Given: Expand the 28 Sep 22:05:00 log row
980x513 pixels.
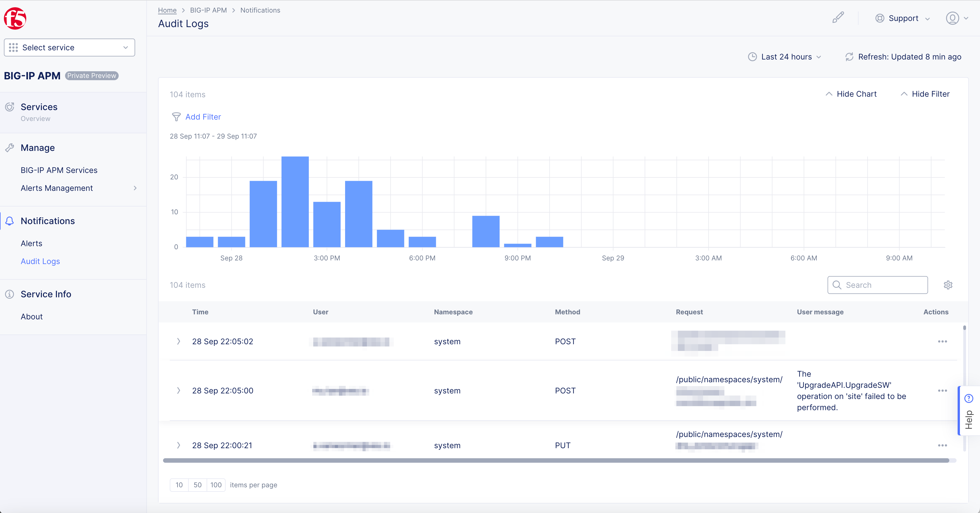Looking at the screenshot, I should (178, 390).
